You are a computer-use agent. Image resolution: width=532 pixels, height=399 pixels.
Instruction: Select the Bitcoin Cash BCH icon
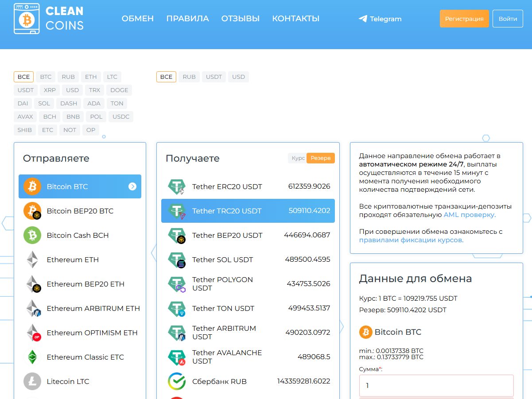pos(32,235)
